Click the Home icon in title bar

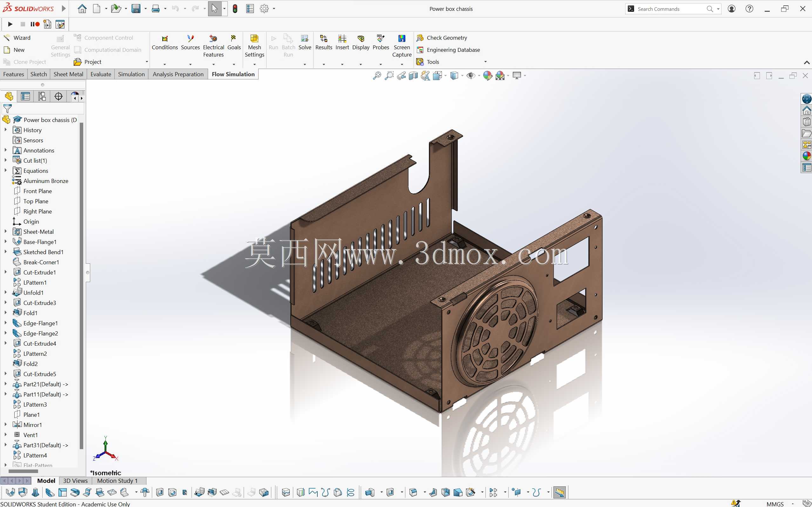point(82,9)
